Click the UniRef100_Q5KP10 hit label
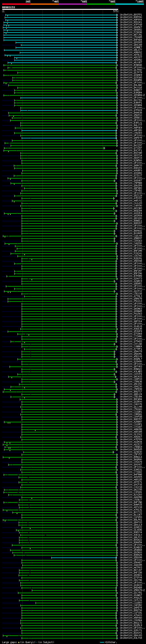The image size is (146, 644). coord(131,115)
